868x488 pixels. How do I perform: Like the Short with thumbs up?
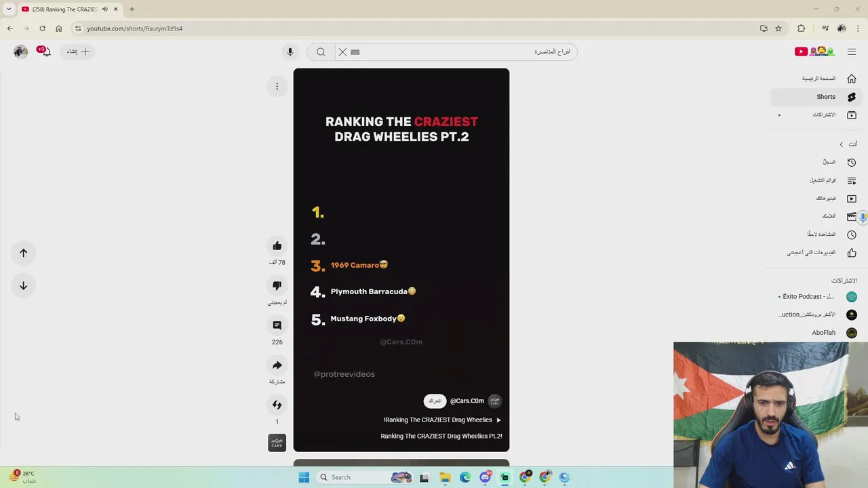pos(277,246)
